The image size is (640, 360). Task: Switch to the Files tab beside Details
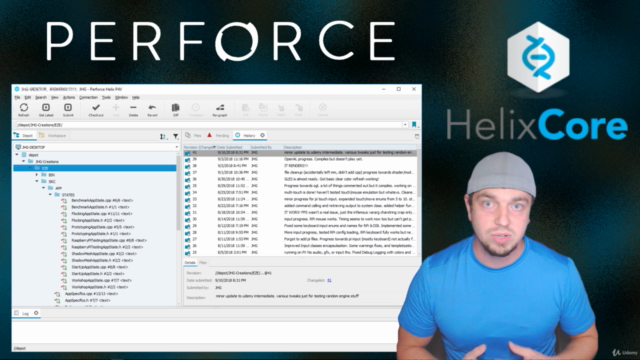(203, 263)
